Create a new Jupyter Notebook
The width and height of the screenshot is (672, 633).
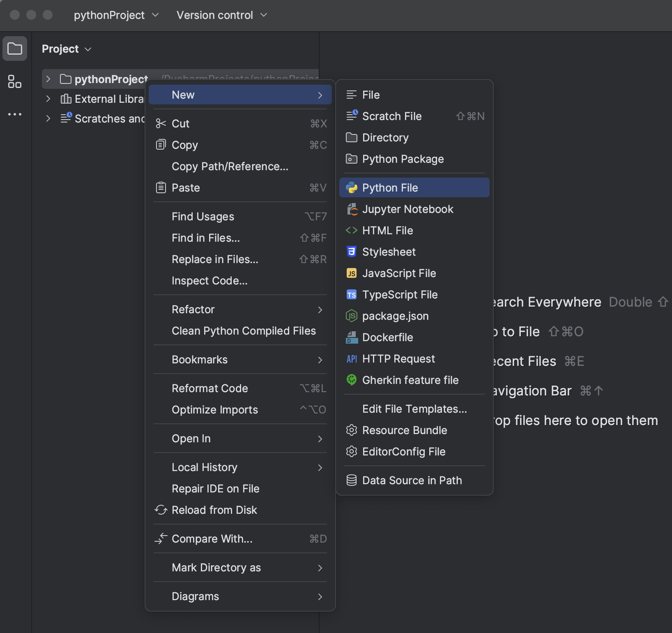[x=407, y=209]
